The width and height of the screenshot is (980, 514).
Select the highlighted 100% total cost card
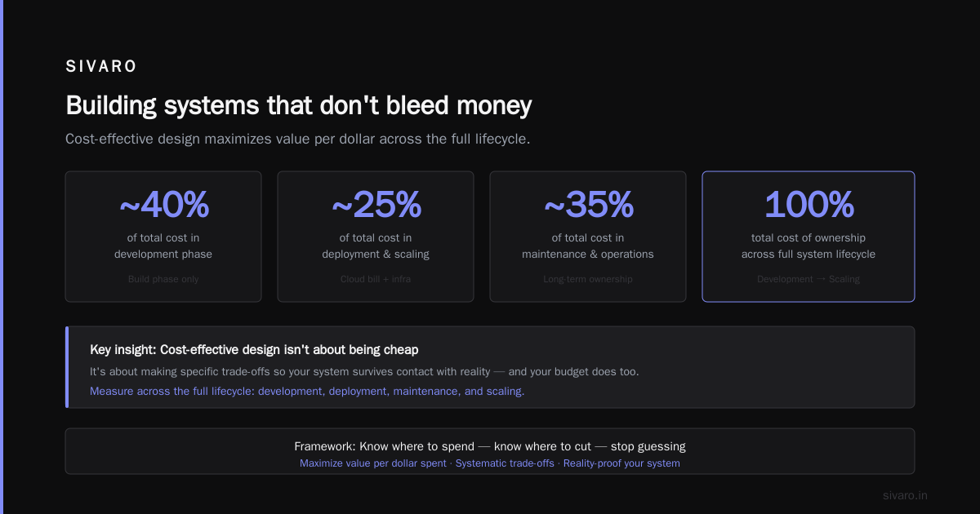coord(808,237)
